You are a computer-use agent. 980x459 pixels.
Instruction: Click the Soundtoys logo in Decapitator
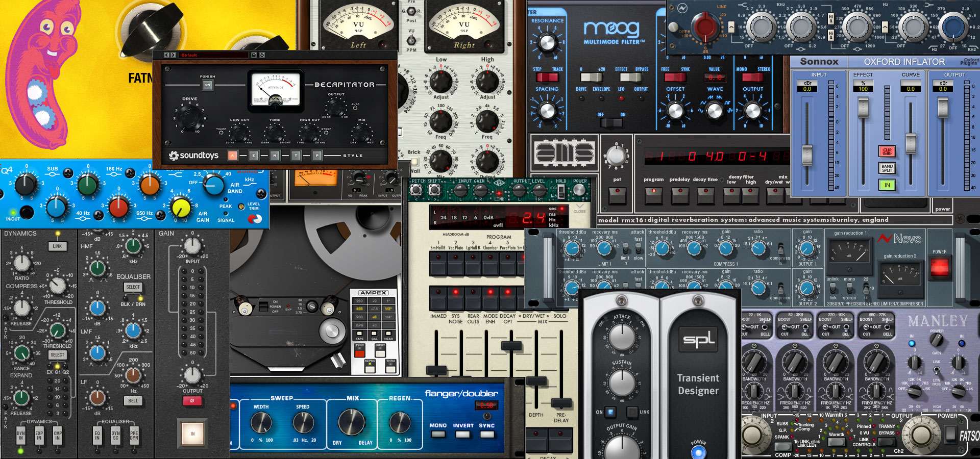(194, 155)
